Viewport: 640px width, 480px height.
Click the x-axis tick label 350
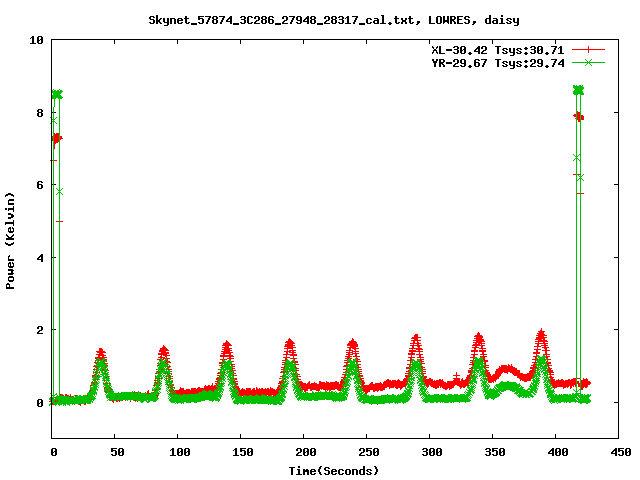click(x=495, y=452)
